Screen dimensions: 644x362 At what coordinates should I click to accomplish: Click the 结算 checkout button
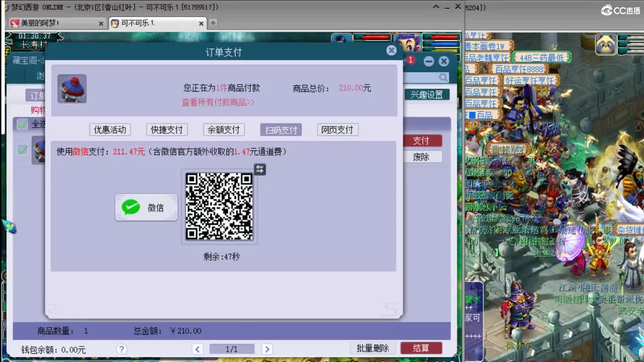pyautogui.click(x=421, y=348)
